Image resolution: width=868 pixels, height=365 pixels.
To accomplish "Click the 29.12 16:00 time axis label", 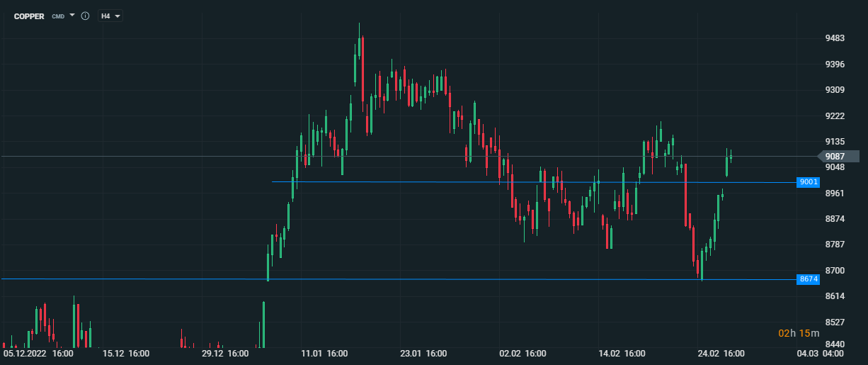I will 224,353.
